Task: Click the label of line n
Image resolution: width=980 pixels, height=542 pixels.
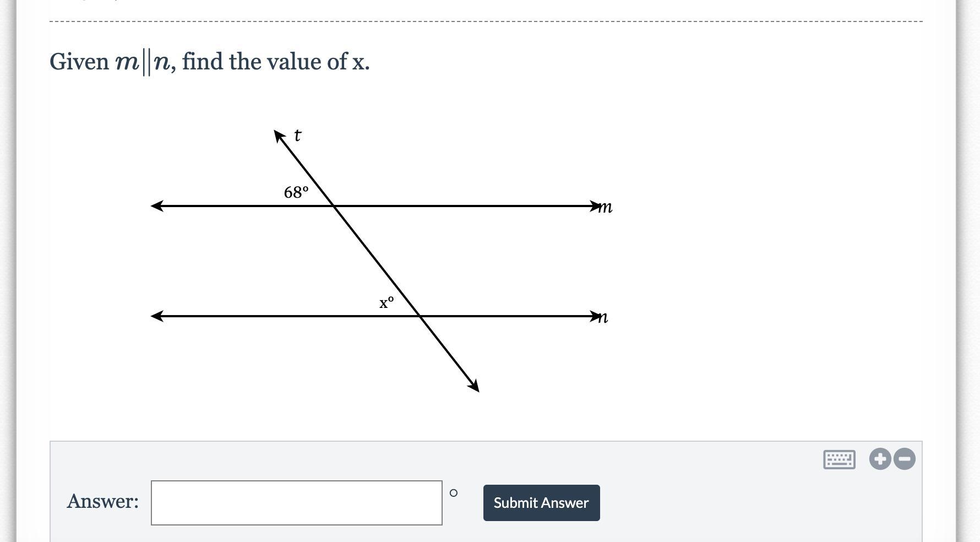Action: 603,317
